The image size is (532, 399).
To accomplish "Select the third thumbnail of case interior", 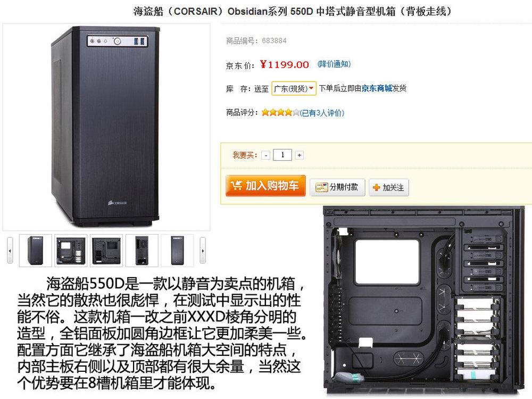I will coord(106,251).
